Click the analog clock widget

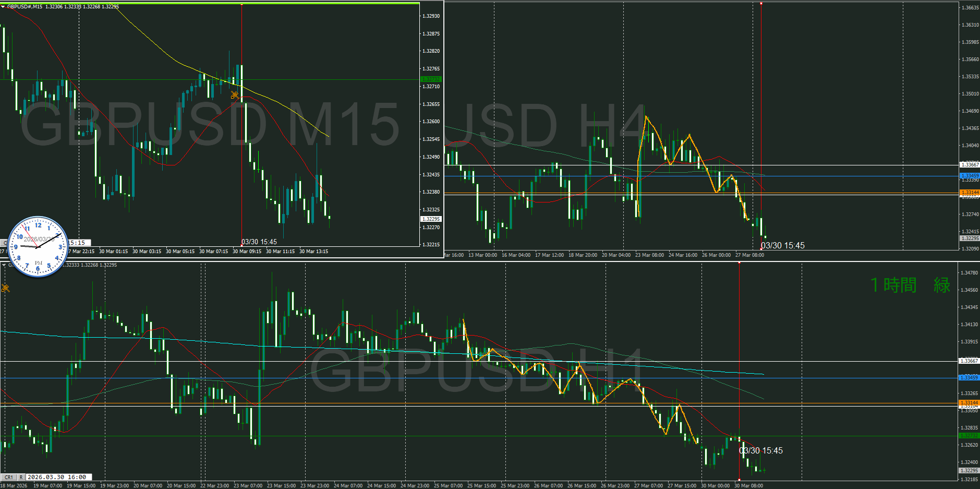[x=38, y=246]
